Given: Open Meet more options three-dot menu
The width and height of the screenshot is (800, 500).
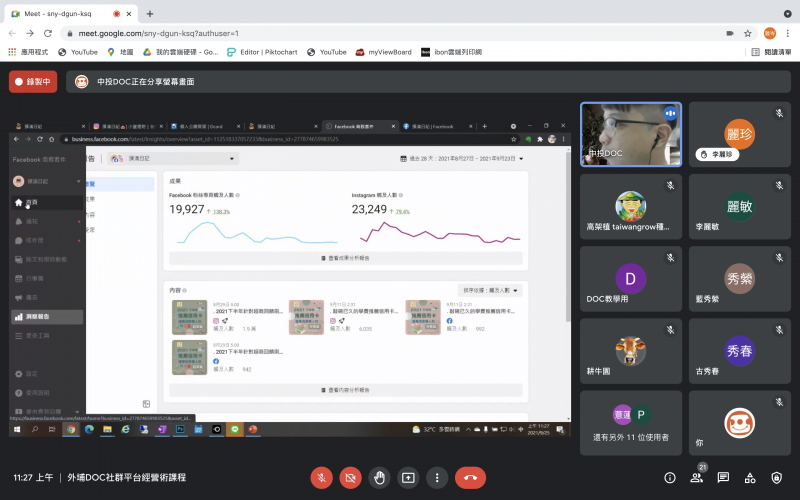Looking at the screenshot, I should (437, 478).
